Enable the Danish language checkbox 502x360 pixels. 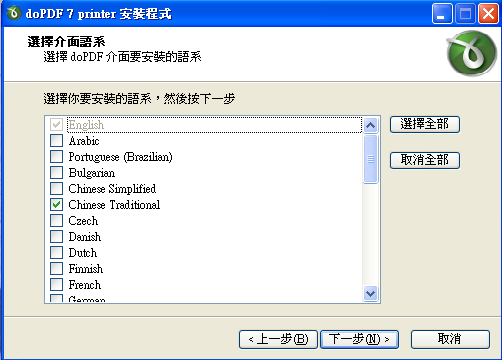56,237
